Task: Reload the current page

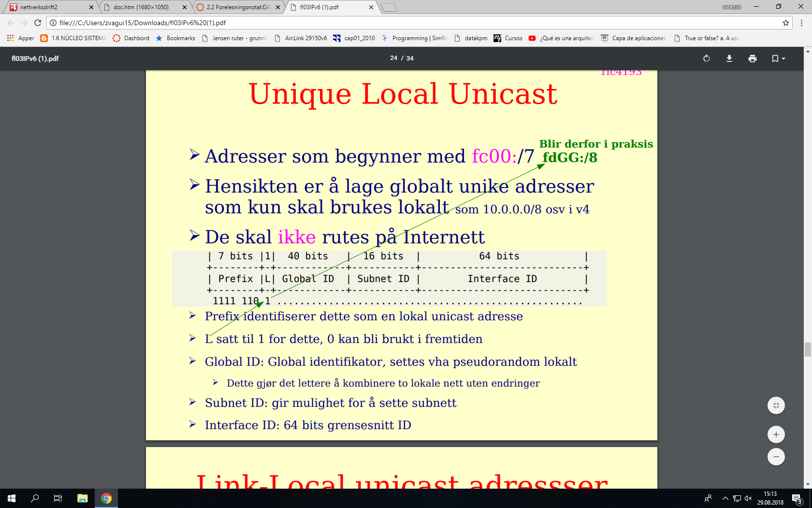Action: (x=38, y=23)
